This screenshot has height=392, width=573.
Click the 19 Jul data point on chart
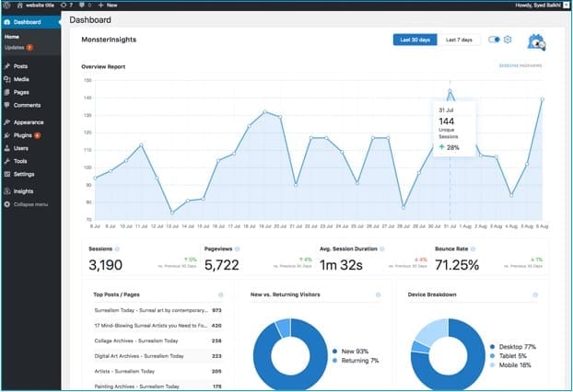tap(265, 112)
